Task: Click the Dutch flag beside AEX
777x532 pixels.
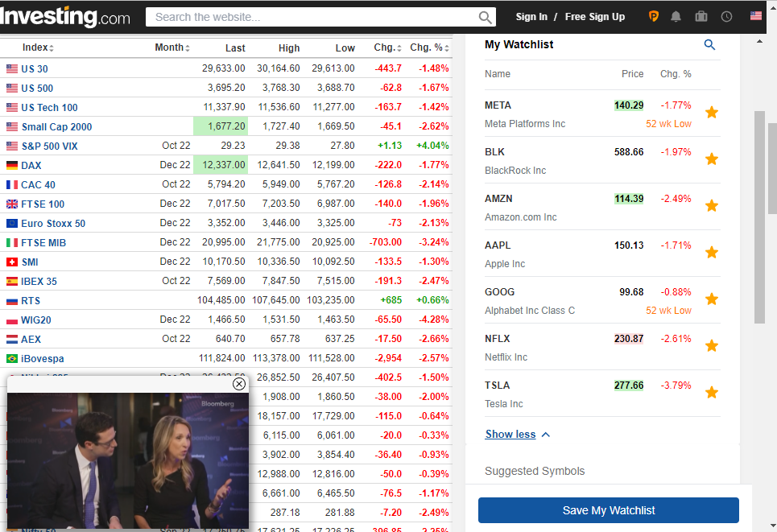Action: 12,340
